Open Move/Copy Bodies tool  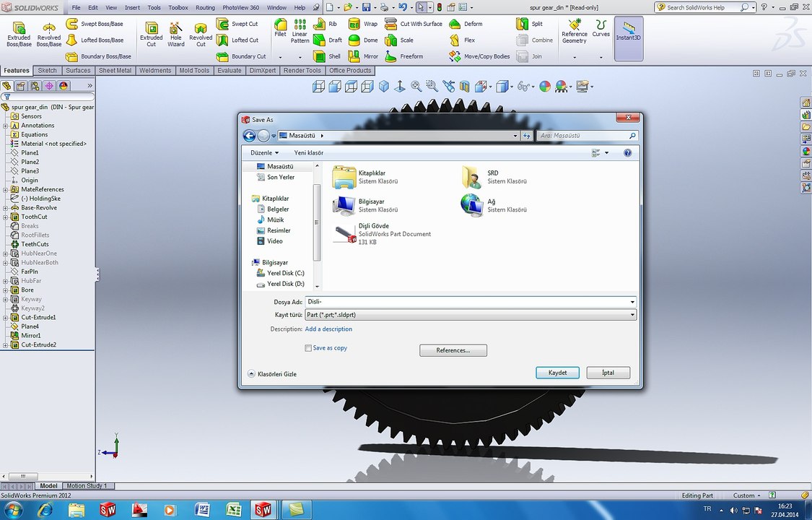pyautogui.click(x=479, y=56)
